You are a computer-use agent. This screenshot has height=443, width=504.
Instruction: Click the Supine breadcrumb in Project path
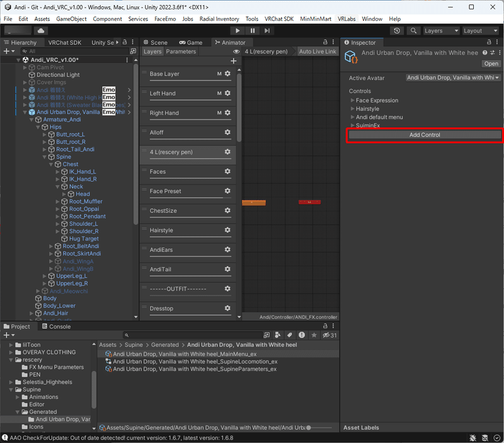pos(134,345)
